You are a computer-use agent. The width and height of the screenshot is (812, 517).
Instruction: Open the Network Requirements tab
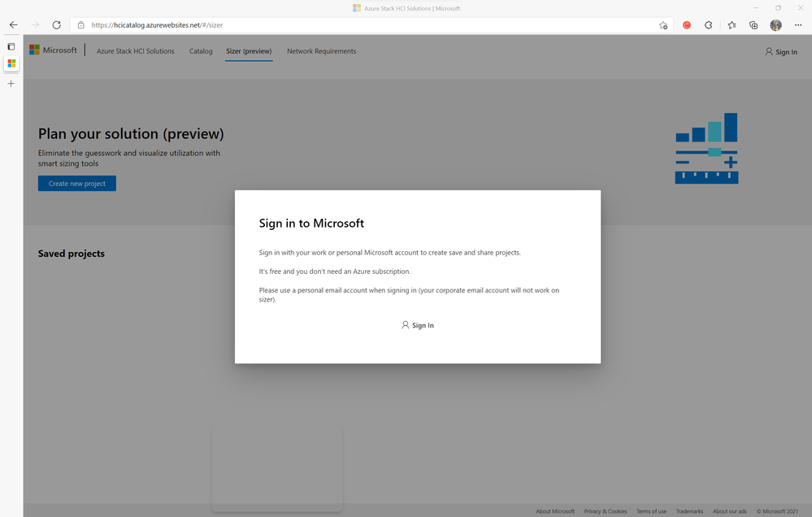tap(322, 51)
